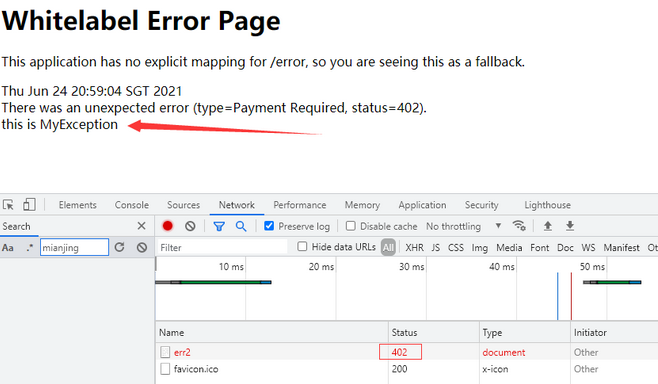Filter requests by Font

coord(540,248)
